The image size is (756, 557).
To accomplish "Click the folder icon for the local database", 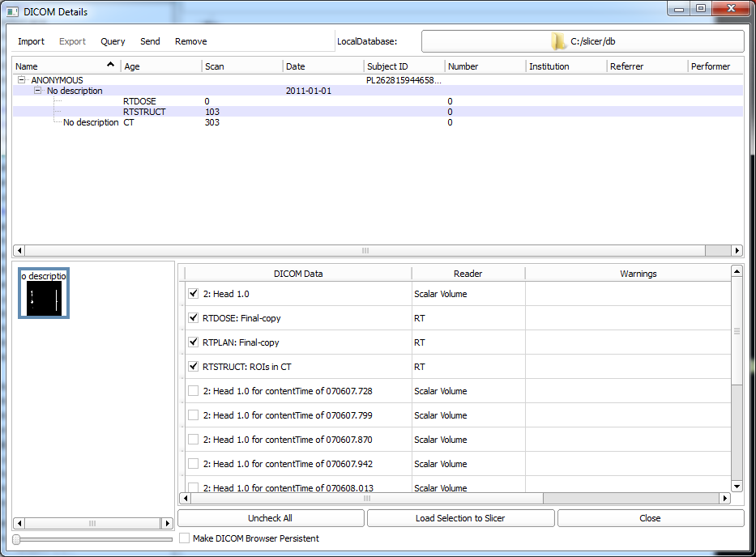I will click(x=557, y=41).
